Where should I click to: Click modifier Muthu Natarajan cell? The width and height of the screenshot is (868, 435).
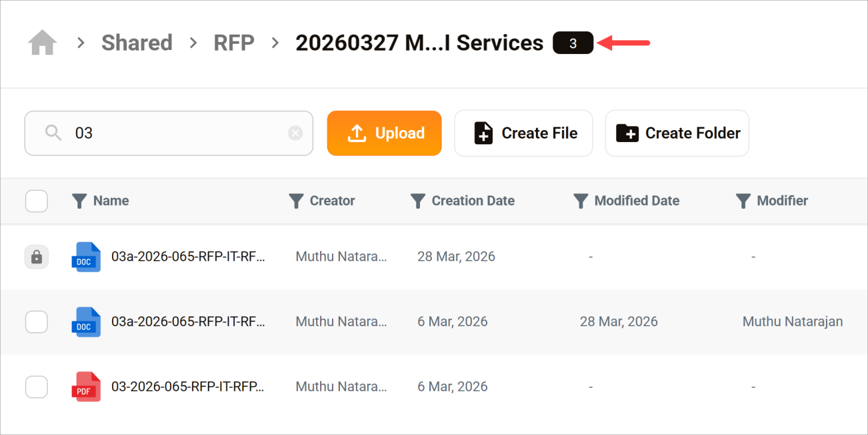pos(793,322)
